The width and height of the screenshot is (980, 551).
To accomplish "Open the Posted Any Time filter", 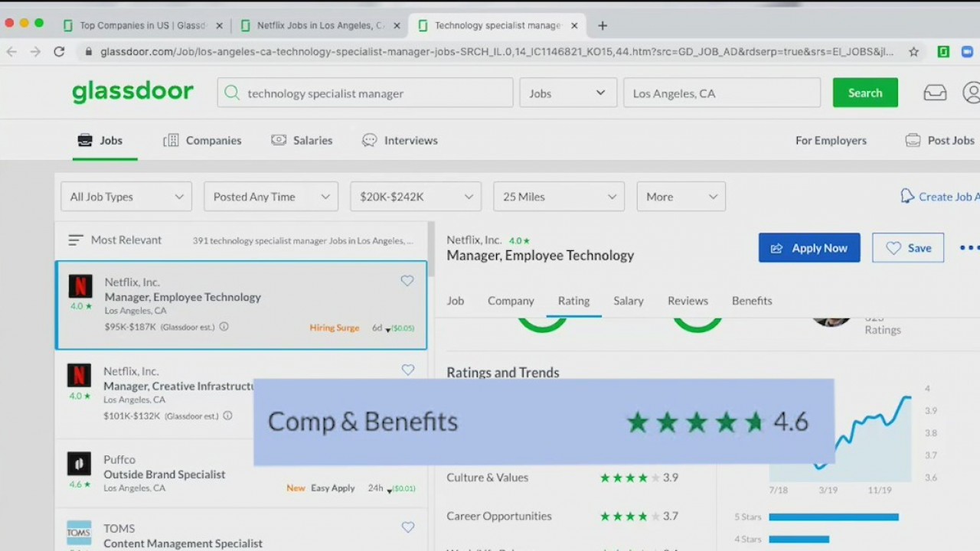I will pyautogui.click(x=271, y=197).
